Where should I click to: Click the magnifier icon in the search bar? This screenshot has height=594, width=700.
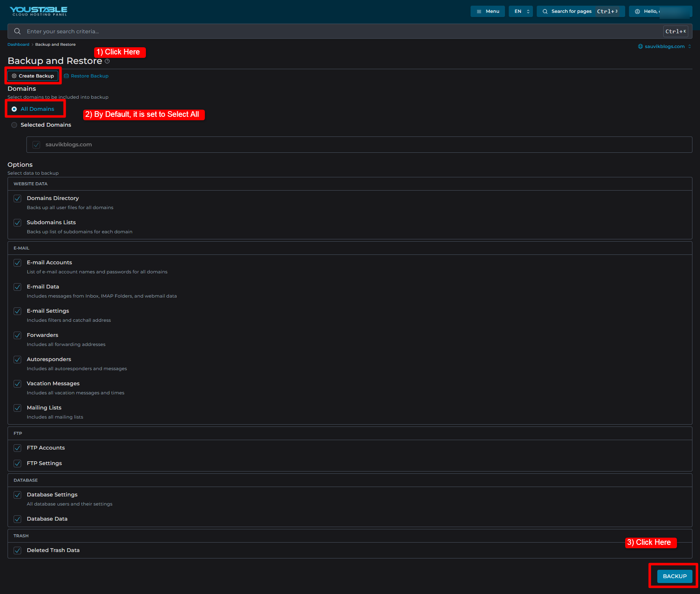(x=17, y=31)
